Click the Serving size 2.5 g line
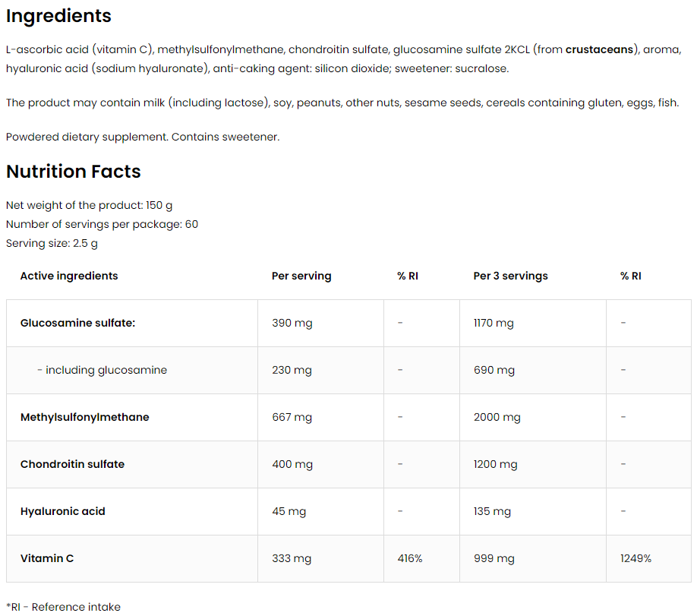 tap(52, 243)
